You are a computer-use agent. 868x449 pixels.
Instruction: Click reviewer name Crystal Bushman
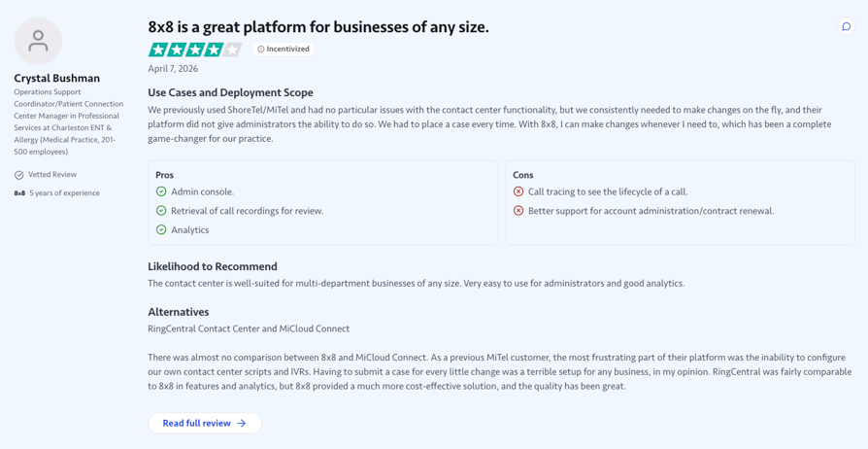pos(57,78)
